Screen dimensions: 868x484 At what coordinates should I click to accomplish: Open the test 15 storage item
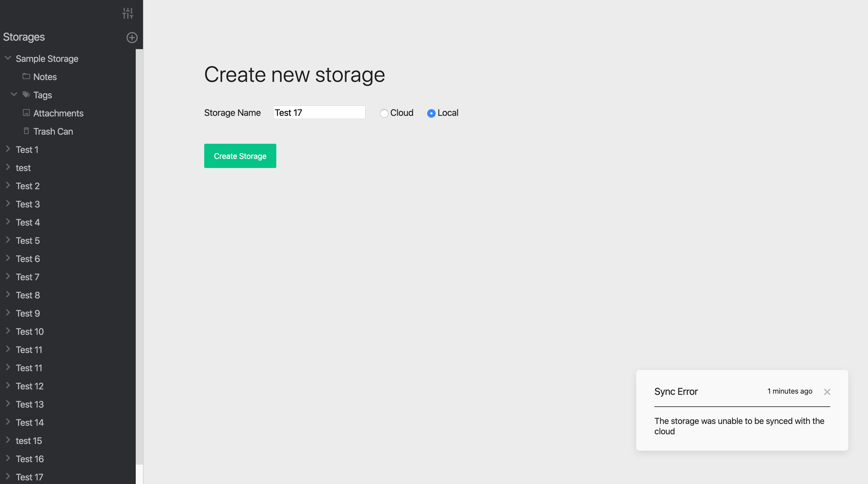29,441
